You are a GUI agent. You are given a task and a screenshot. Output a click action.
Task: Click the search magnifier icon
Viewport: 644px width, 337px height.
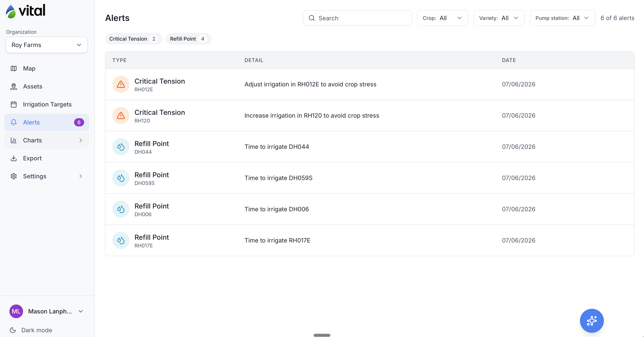click(312, 18)
